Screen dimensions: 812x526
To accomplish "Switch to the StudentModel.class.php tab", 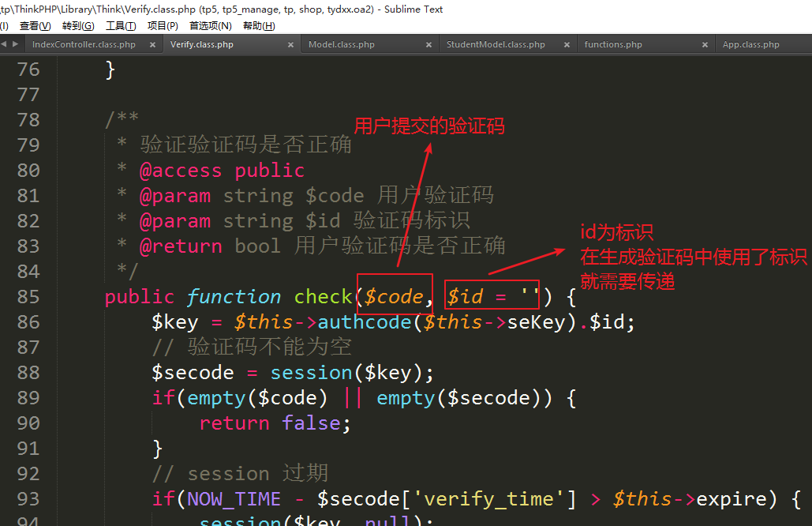I will 496,45.
